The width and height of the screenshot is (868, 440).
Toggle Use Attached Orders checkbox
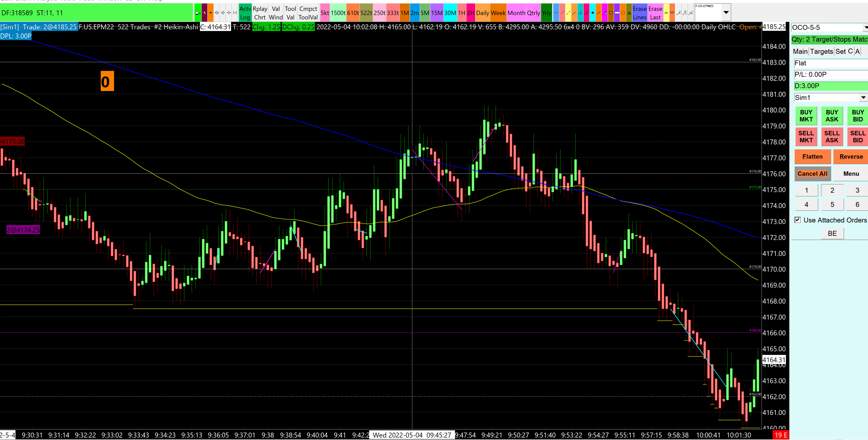coord(798,220)
